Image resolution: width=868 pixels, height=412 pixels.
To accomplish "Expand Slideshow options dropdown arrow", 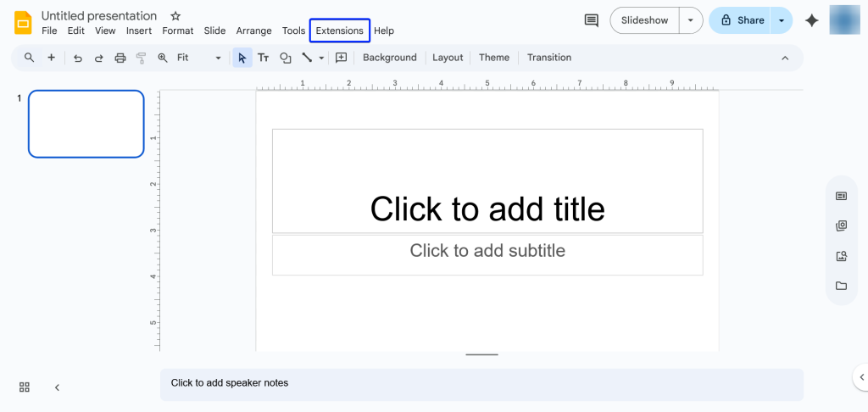I will coord(692,20).
